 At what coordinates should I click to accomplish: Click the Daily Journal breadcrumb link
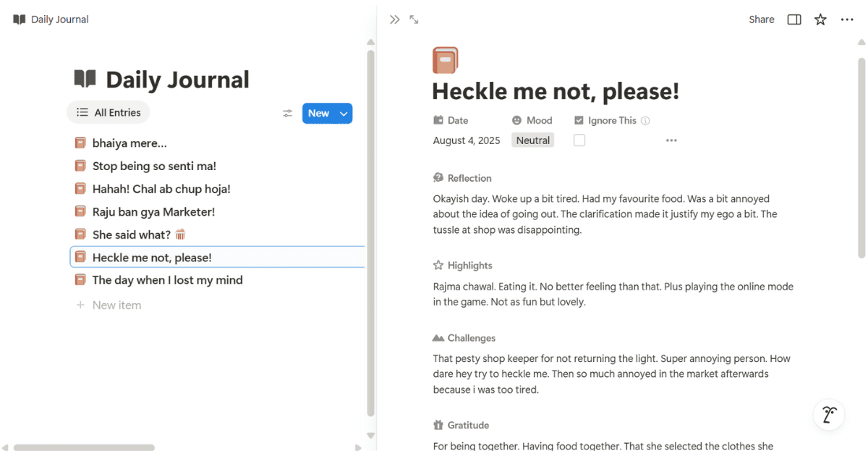coord(59,20)
